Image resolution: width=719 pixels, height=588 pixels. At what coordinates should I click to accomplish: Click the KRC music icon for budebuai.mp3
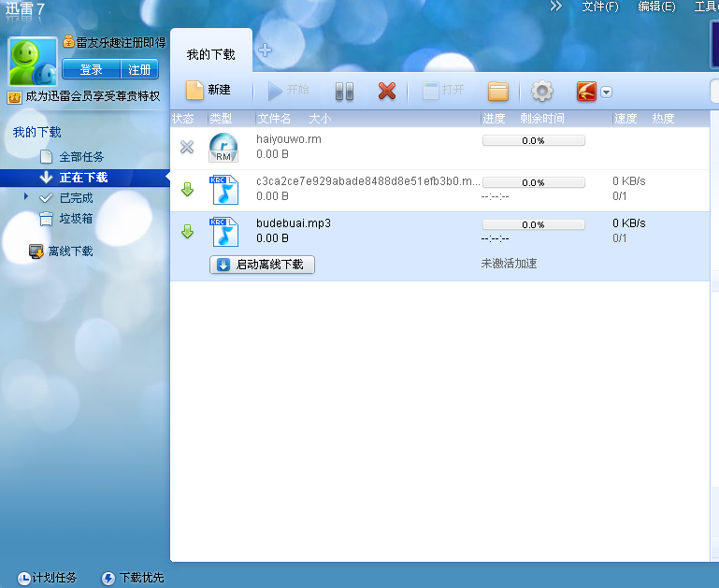tap(223, 232)
